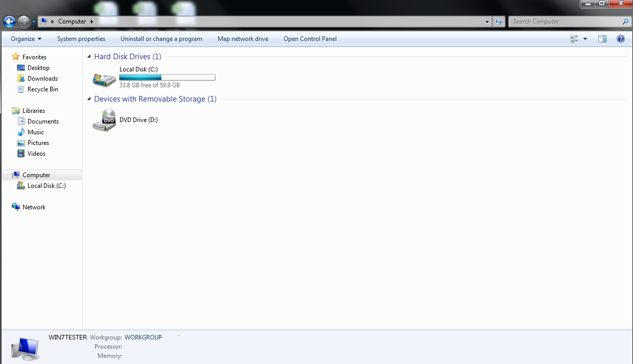Select Favorites in the navigation pane
Viewport: 633px width, 364px height.
34,57
